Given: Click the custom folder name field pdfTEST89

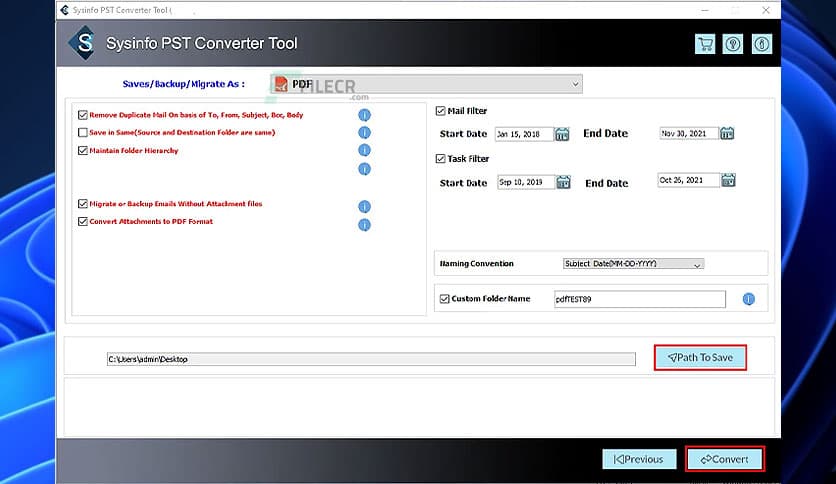Looking at the screenshot, I should (640, 300).
